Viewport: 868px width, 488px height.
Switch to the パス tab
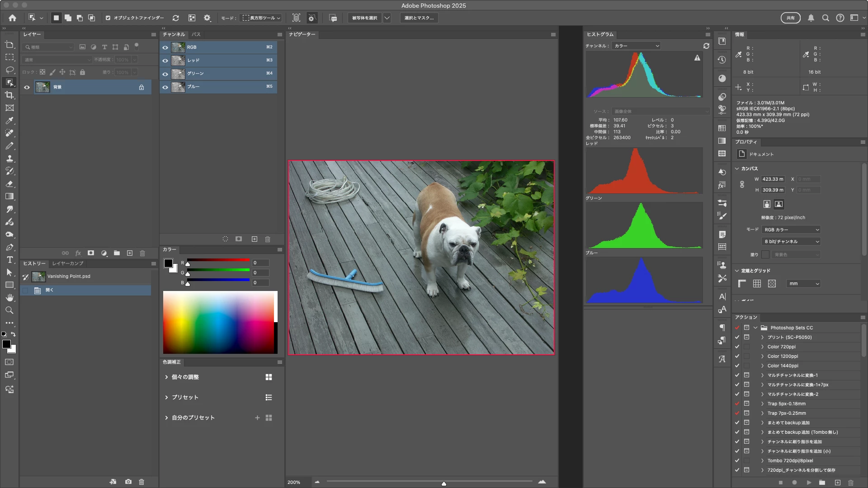196,34
